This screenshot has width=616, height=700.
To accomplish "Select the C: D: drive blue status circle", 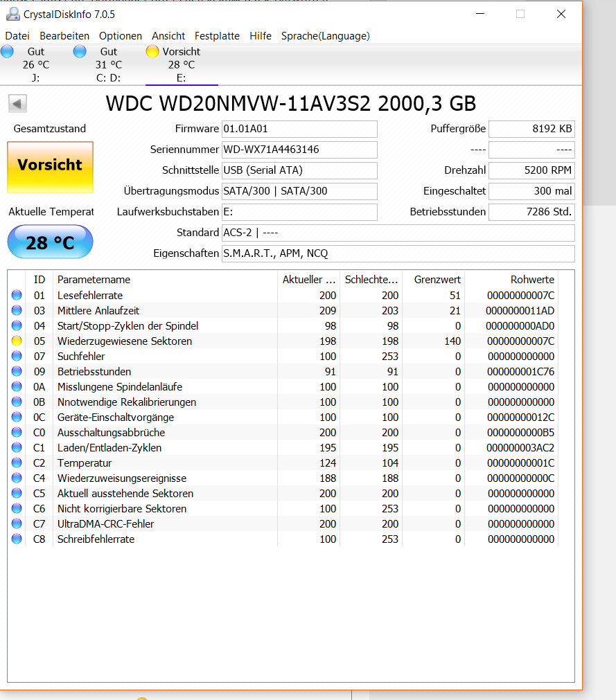I will pos(80,51).
